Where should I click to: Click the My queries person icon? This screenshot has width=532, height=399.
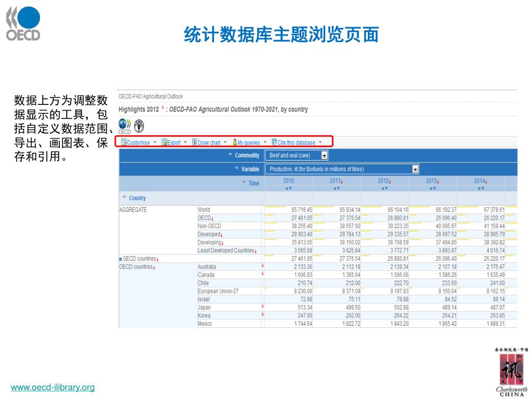(x=235, y=142)
